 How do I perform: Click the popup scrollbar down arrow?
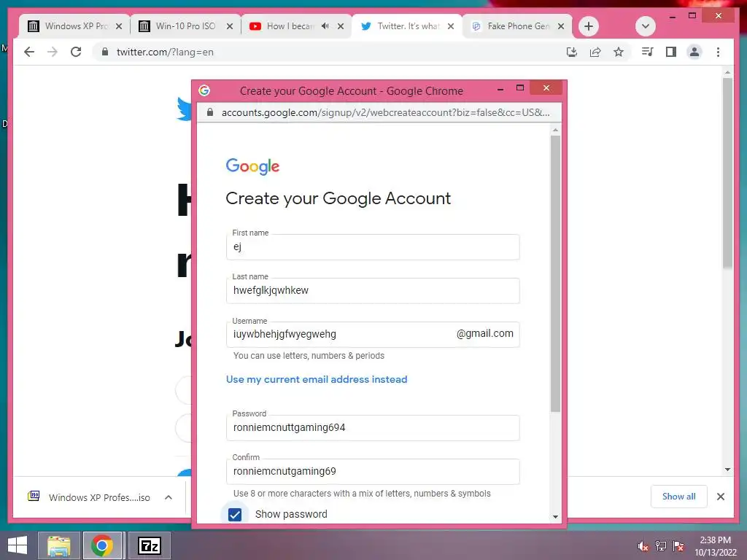555,517
